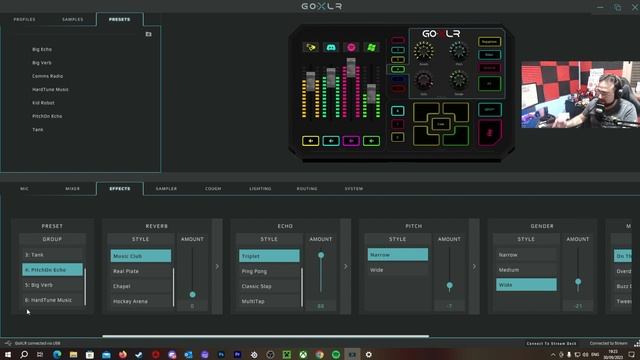Select the Kid Robot preset
This screenshot has width=640, height=360.
tap(43, 103)
